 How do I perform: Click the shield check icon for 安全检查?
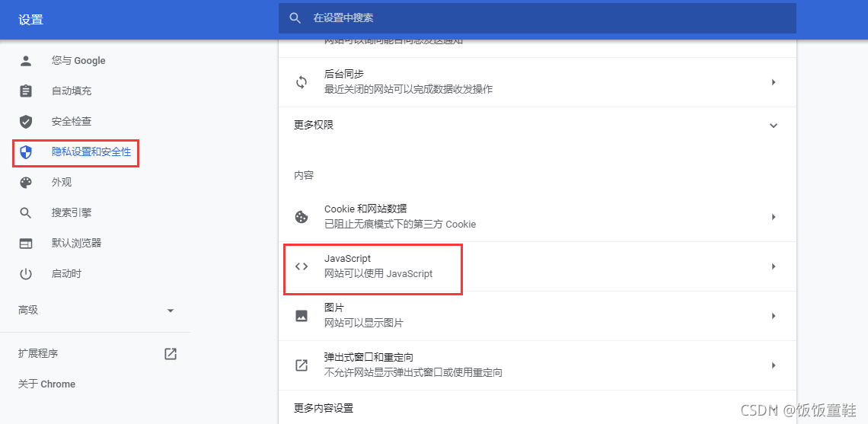pyautogui.click(x=26, y=122)
